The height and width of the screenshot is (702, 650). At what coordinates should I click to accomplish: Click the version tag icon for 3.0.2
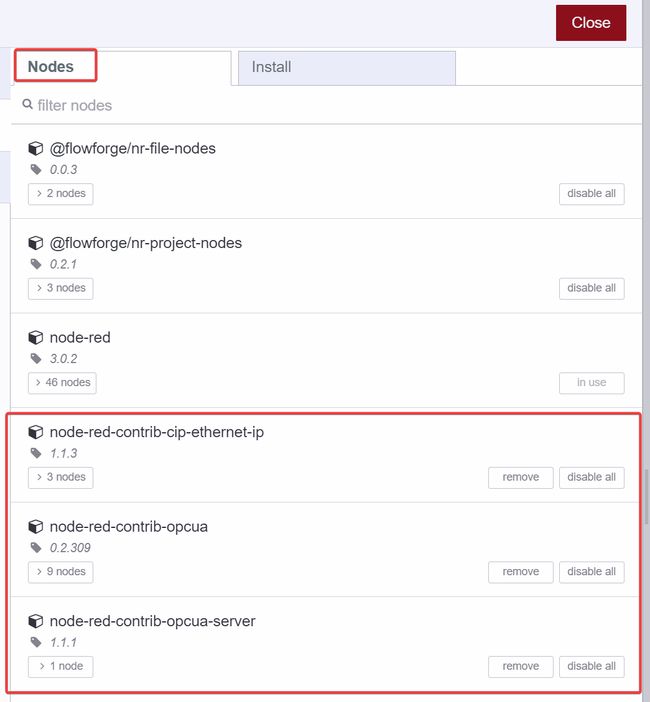[37, 359]
